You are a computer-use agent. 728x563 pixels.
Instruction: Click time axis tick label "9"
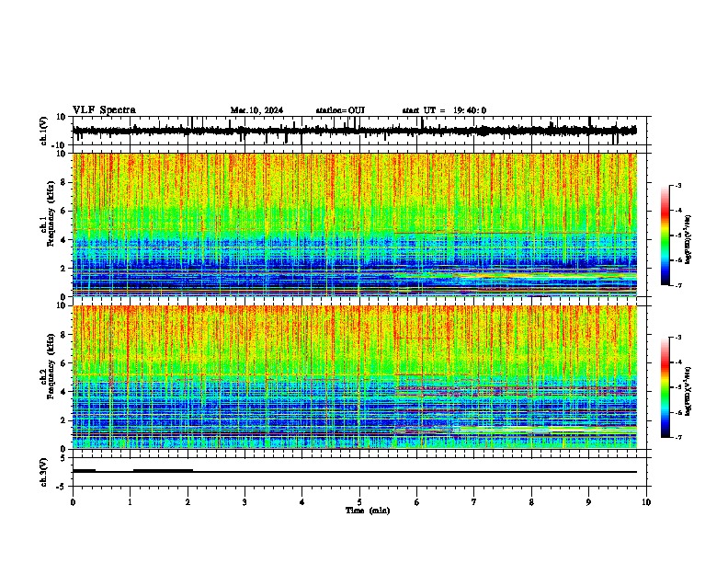[588, 502]
